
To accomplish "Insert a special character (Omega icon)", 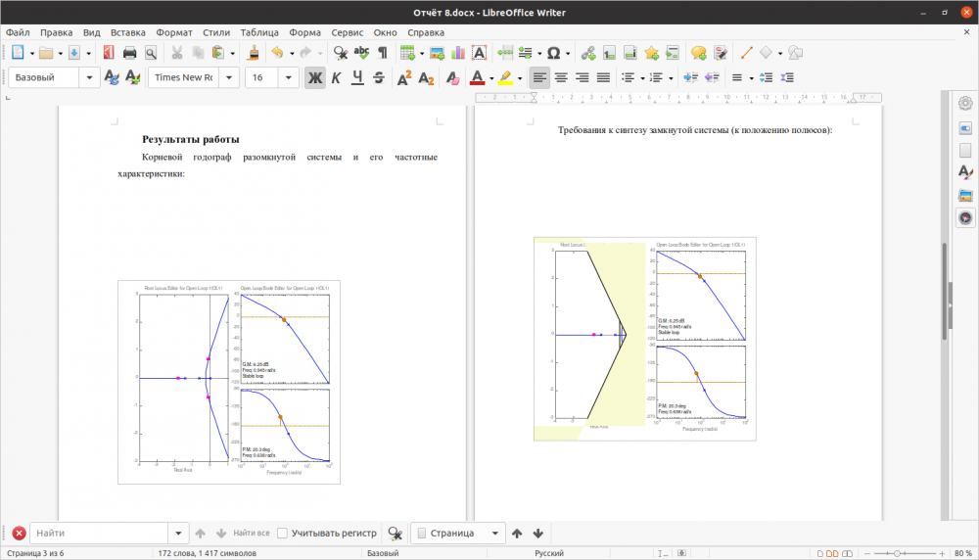I will (553, 53).
